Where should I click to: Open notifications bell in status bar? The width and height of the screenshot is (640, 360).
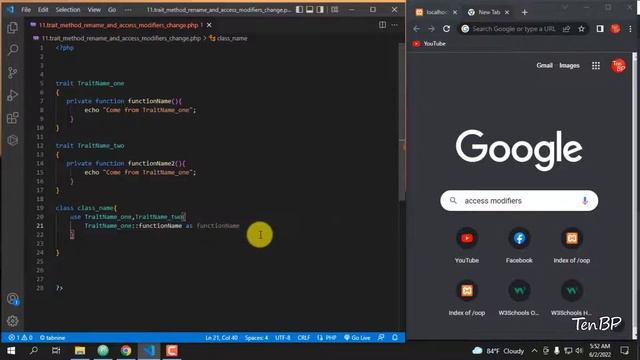(x=395, y=338)
